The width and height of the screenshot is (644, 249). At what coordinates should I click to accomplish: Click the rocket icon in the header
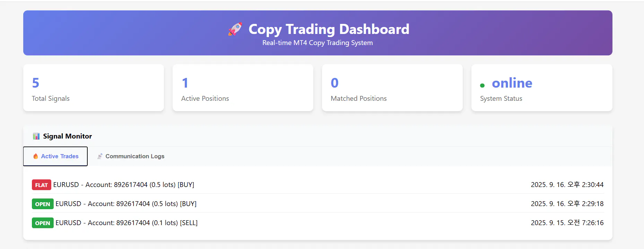click(x=235, y=29)
